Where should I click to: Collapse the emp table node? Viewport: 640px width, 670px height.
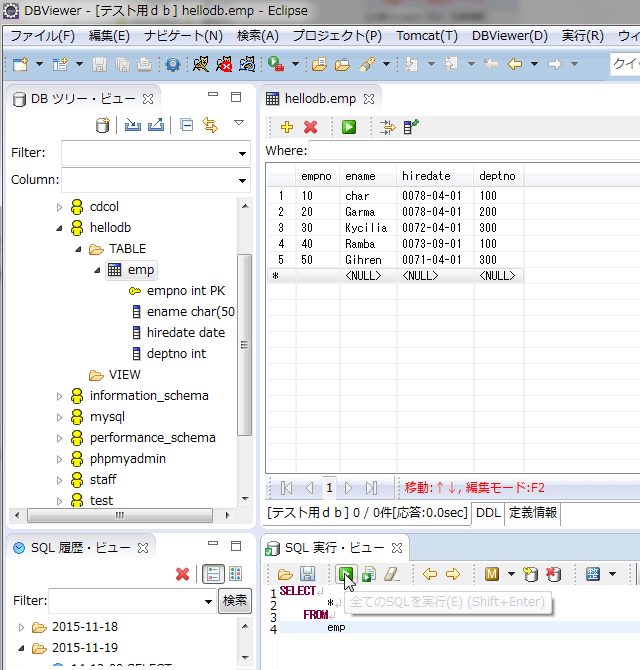97,270
